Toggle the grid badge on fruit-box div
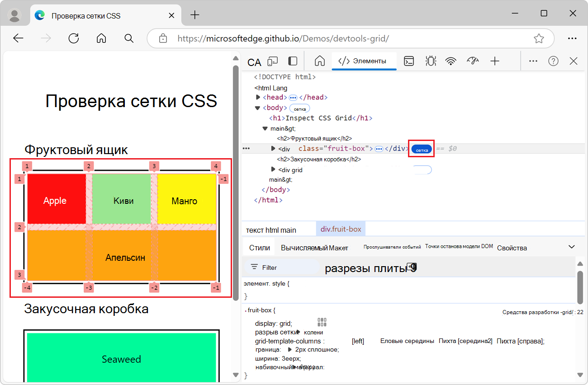 [422, 149]
